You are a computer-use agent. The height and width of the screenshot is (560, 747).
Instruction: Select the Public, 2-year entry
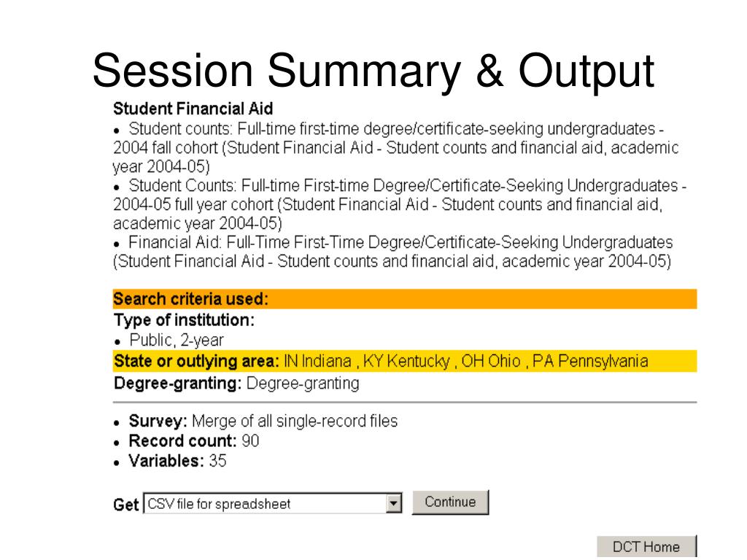177,340
